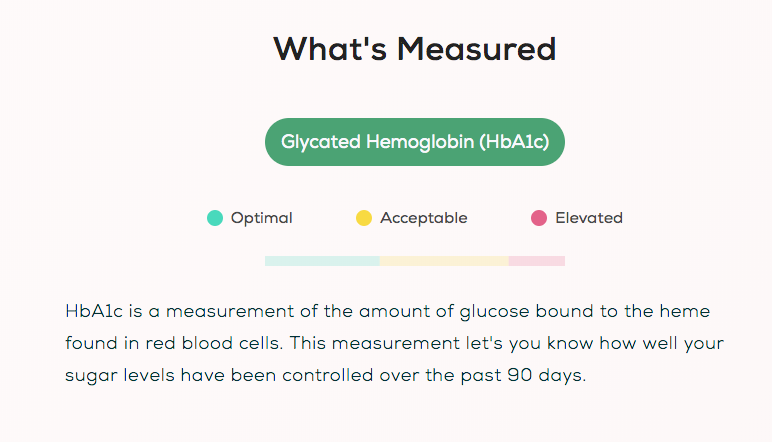Select the Acceptable legend label
This screenshot has width=772, height=442.
(423, 218)
